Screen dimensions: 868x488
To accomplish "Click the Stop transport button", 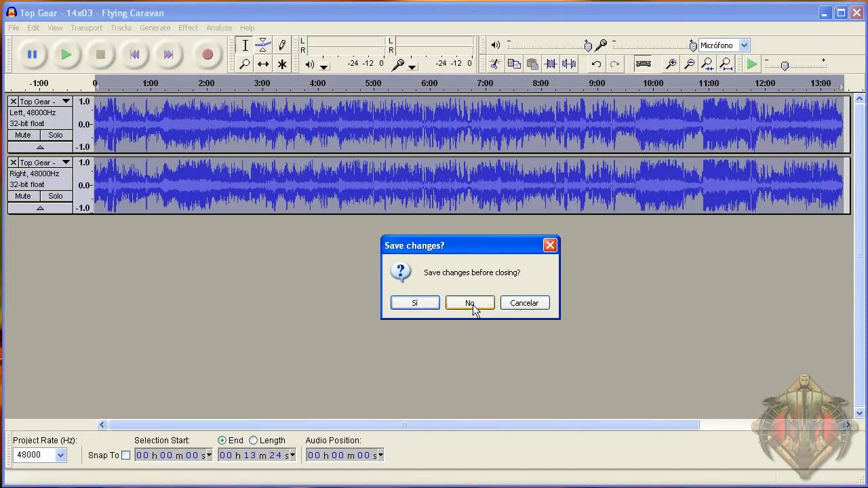I will click(x=100, y=54).
